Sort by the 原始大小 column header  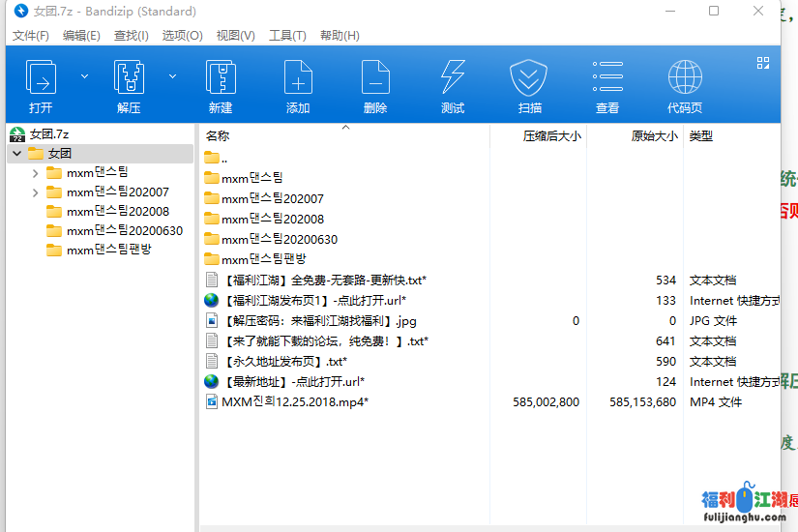click(654, 136)
